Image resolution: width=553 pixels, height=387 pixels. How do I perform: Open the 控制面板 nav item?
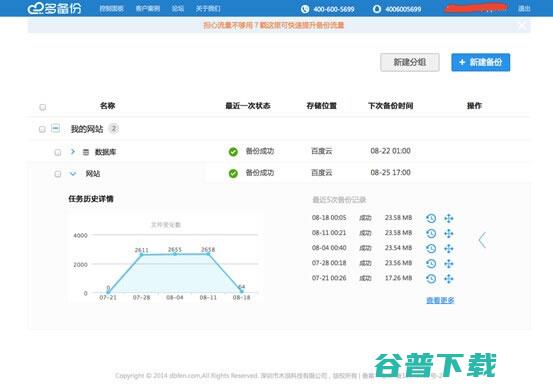(x=111, y=8)
